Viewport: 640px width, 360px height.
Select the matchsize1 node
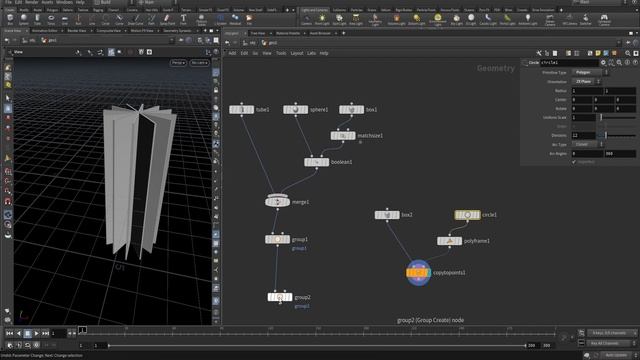(x=343, y=136)
